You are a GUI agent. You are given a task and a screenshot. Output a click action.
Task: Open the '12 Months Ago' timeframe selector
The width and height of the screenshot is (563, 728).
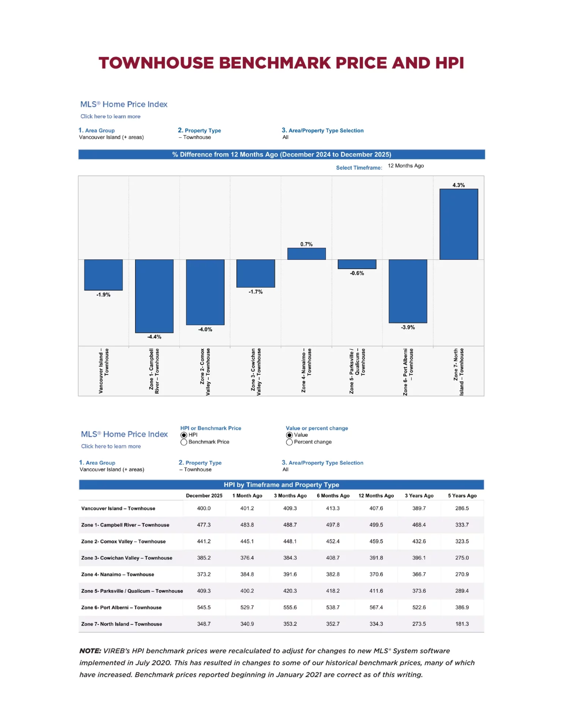[x=406, y=166]
